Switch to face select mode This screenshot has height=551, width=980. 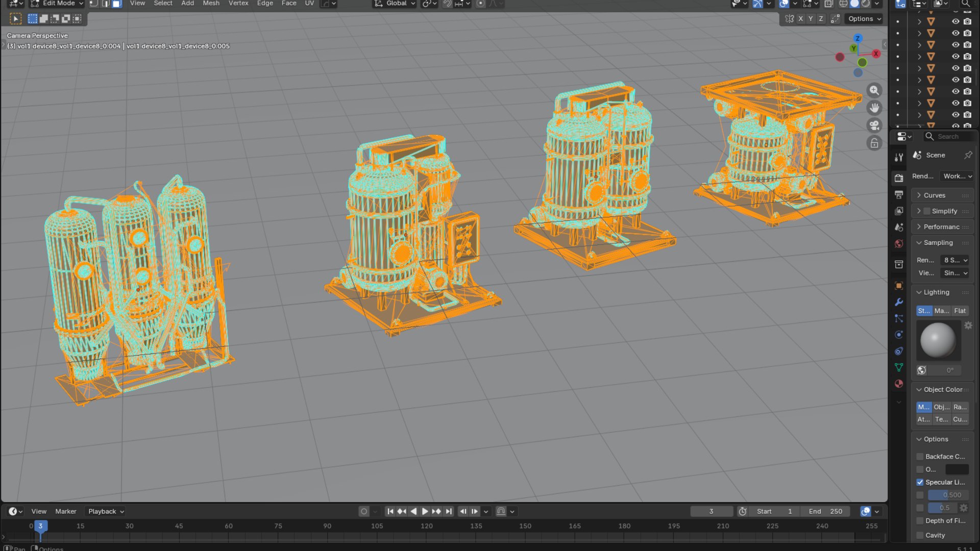click(x=116, y=4)
